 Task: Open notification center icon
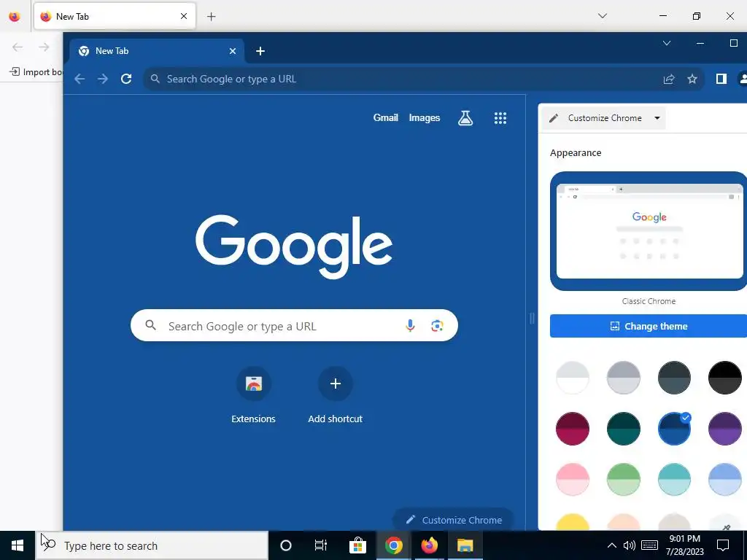(x=723, y=545)
